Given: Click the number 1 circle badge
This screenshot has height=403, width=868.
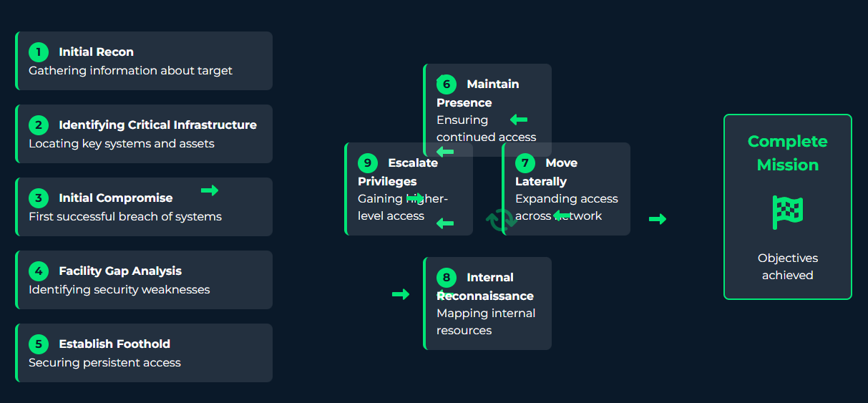Looking at the screenshot, I should pos(38,52).
